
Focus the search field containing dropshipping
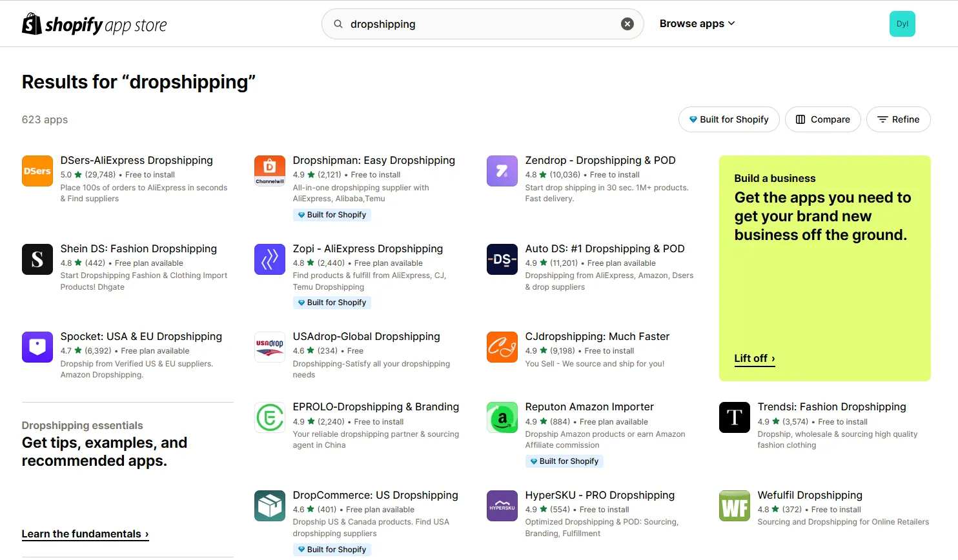click(x=482, y=24)
